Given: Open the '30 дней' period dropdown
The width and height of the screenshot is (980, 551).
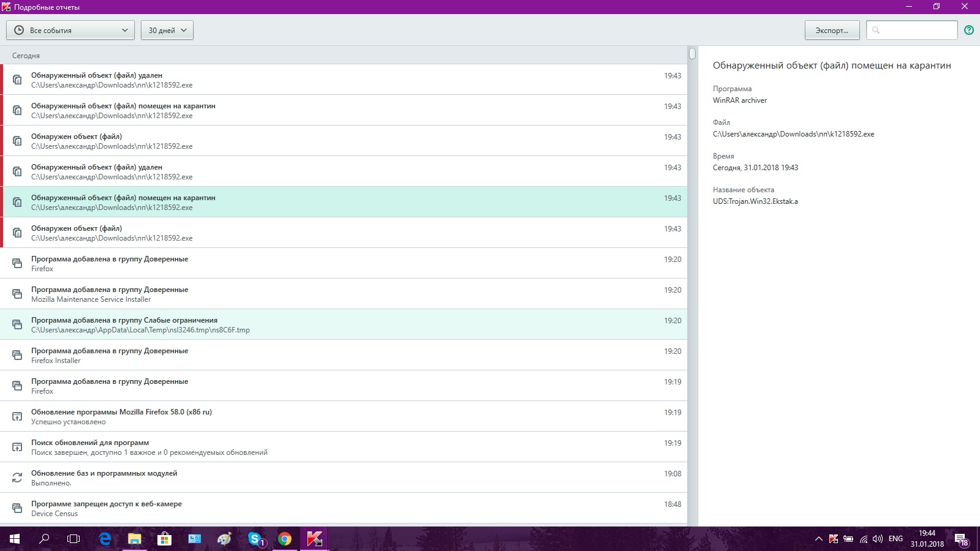Looking at the screenshot, I should coord(167,30).
